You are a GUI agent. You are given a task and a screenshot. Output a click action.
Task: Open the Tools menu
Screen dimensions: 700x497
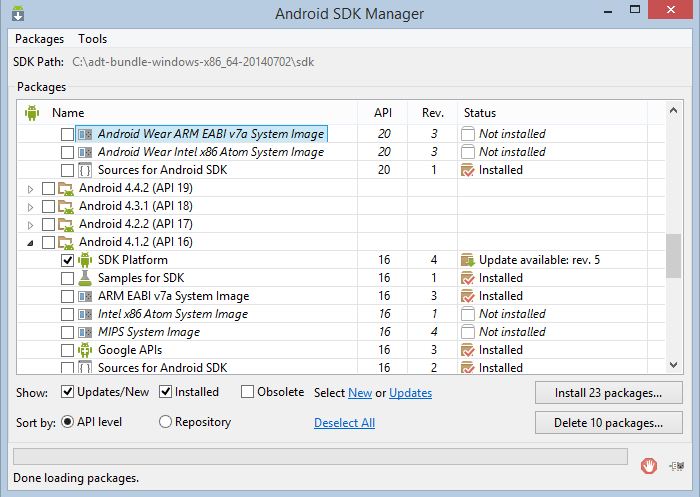pyautogui.click(x=92, y=39)
